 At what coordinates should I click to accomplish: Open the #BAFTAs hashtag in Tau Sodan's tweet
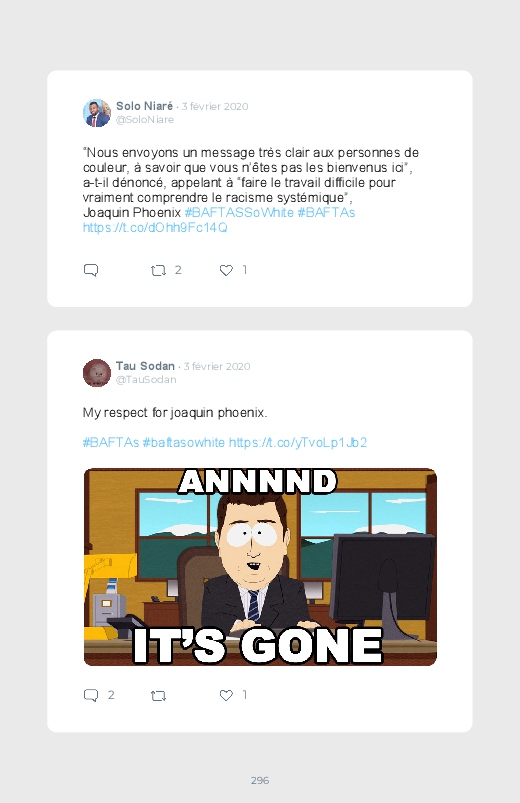[x=111, y=442]
